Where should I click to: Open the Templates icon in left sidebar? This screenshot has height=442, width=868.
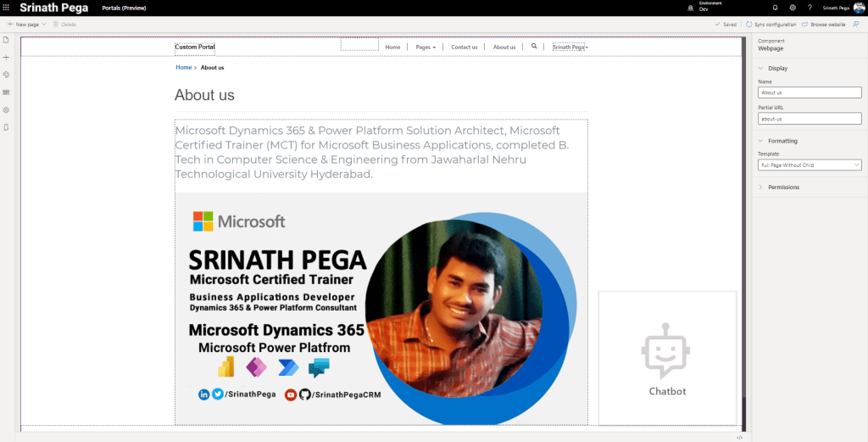pos(7,92)
